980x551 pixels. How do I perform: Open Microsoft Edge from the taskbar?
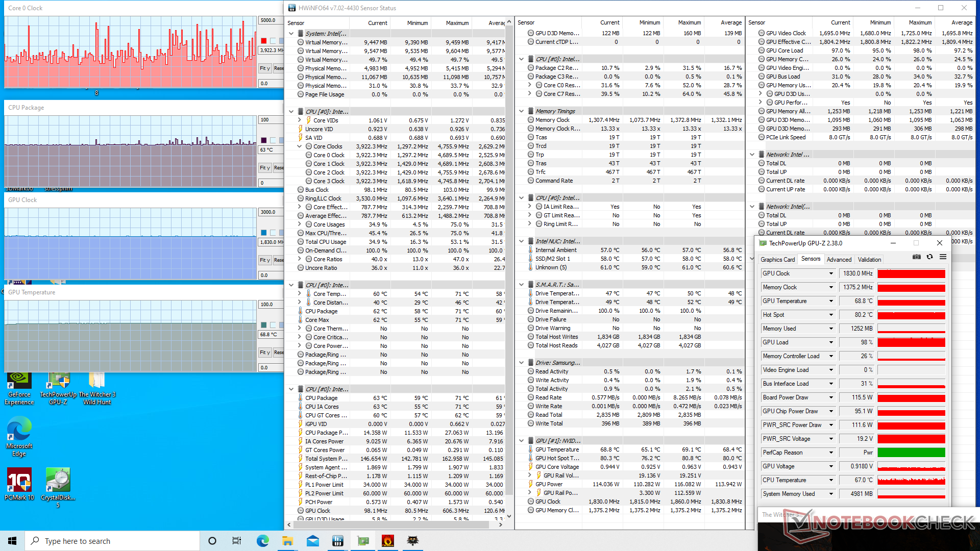(262, 541)
